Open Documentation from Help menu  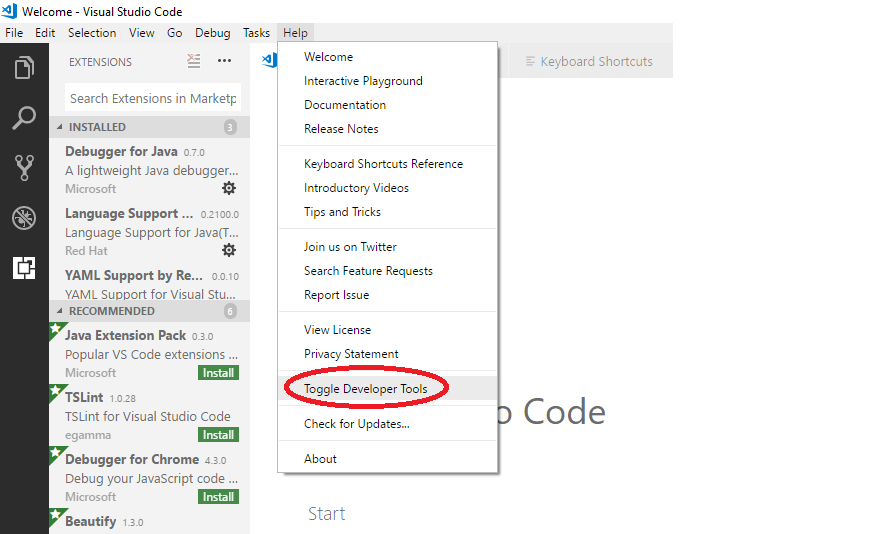(388, 105)
